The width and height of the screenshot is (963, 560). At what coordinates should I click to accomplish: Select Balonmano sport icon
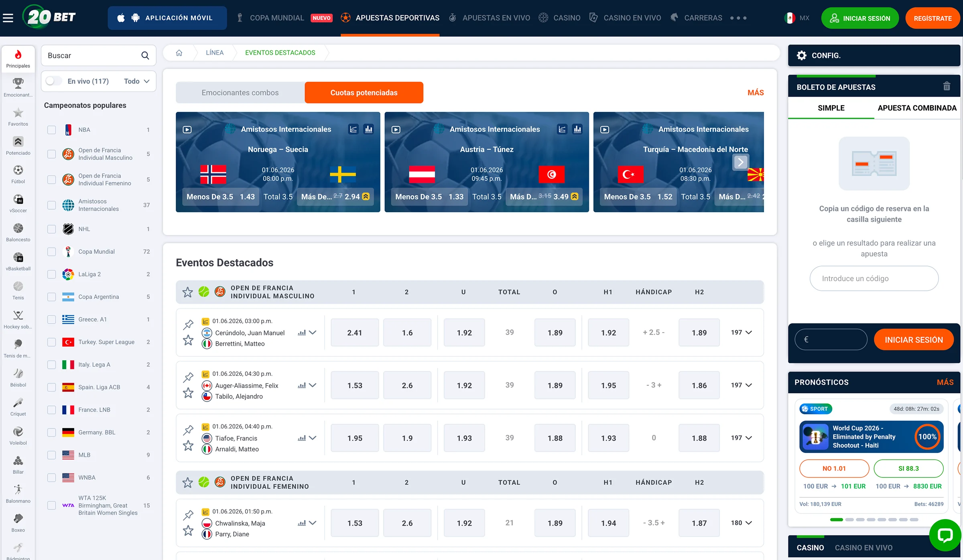tap(18, 493)
